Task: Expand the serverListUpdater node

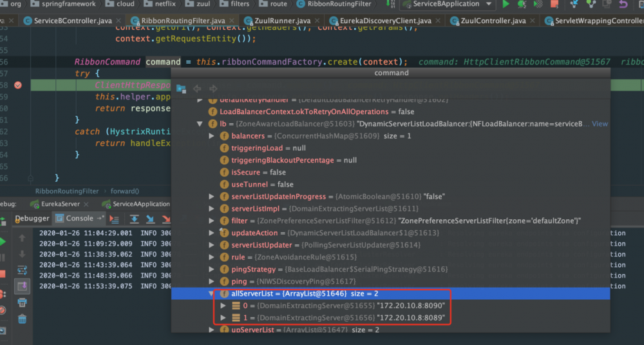Action: pos(211,245)
